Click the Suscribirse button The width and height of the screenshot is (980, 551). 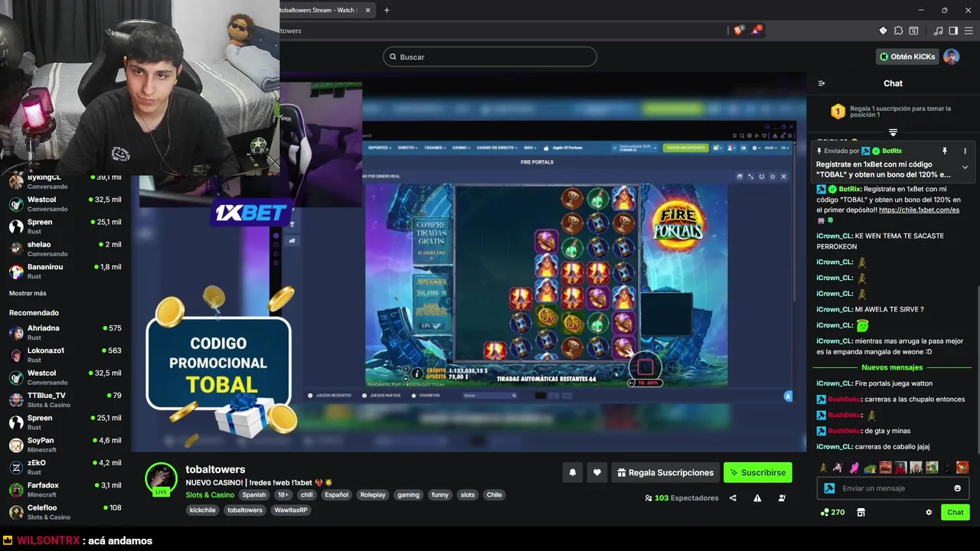click(x=758, y=473)
